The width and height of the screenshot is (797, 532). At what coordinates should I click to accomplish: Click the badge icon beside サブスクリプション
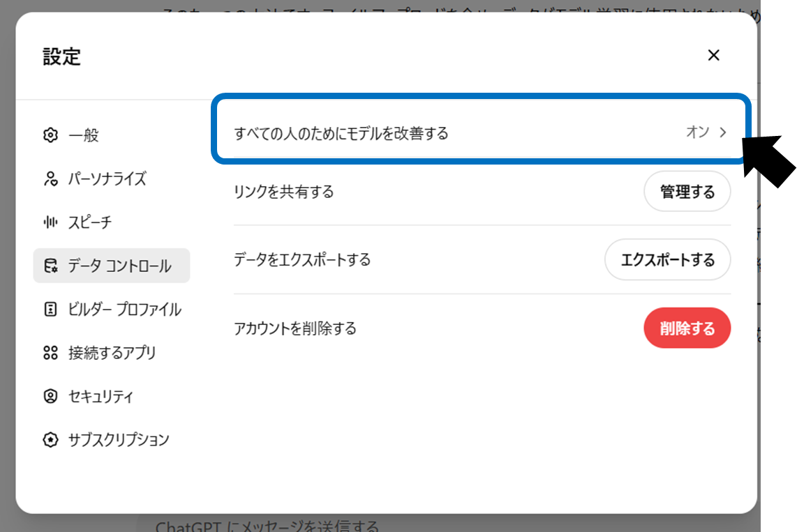click(50, 440)
